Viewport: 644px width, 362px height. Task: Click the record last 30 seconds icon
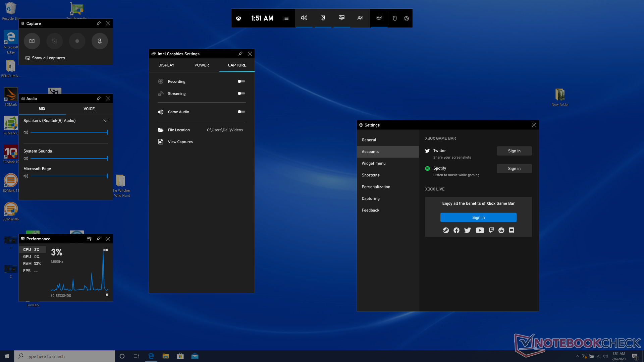coord(54,41)
